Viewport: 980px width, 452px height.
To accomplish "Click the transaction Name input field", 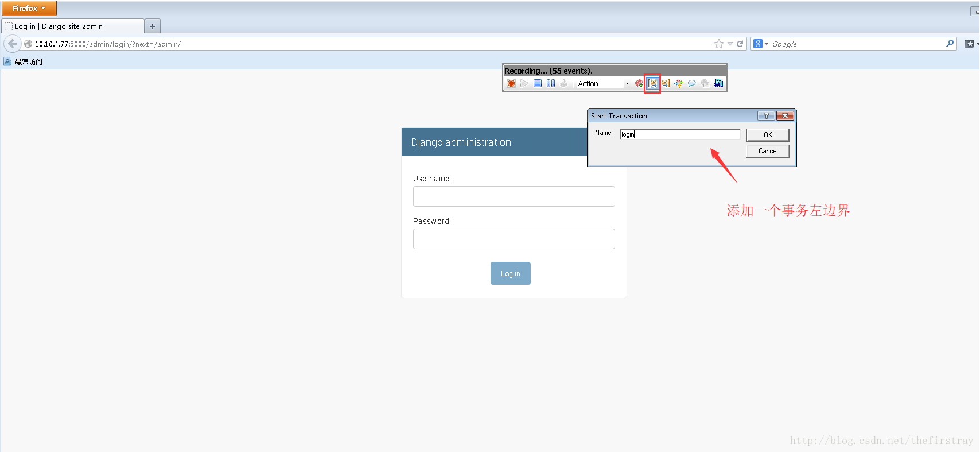I will pos(680,134).
